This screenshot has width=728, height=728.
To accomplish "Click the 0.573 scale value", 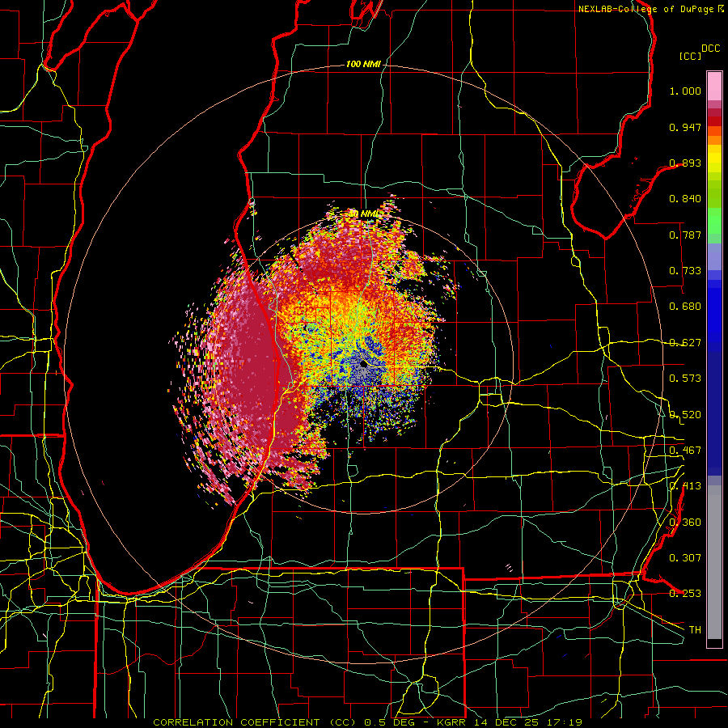I will [x=685, y=379].
